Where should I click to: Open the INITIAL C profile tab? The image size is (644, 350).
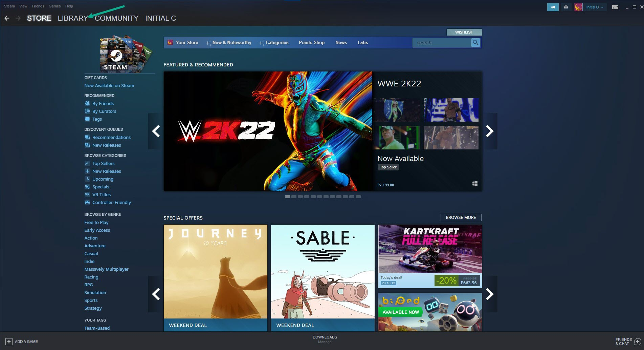161,18
